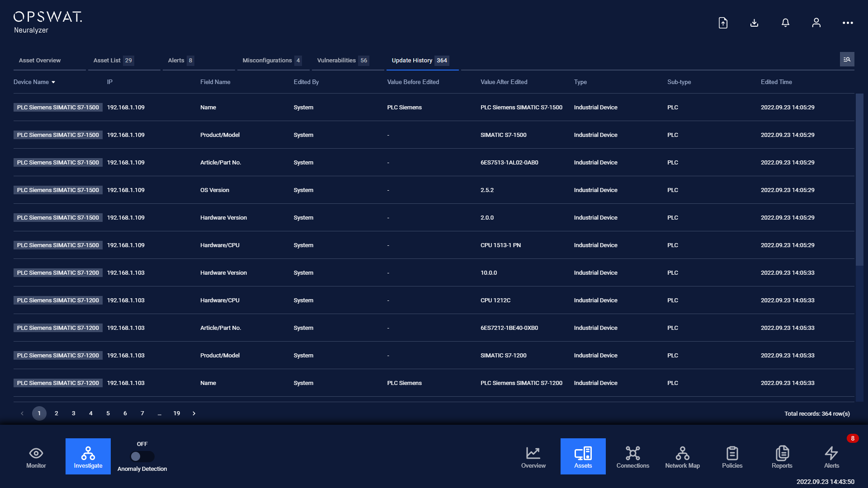Image resolution: width=868 pixels, height=488 pixels.
Task: Click the 10.0.0 hardware version value
Action: pyautogui.click(x=489, y=273)
